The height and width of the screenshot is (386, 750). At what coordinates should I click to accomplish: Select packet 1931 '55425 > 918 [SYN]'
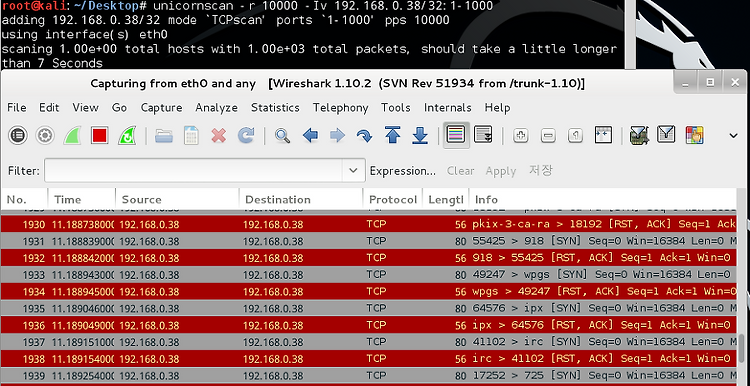pyautogui.click(x=369, y=241)
